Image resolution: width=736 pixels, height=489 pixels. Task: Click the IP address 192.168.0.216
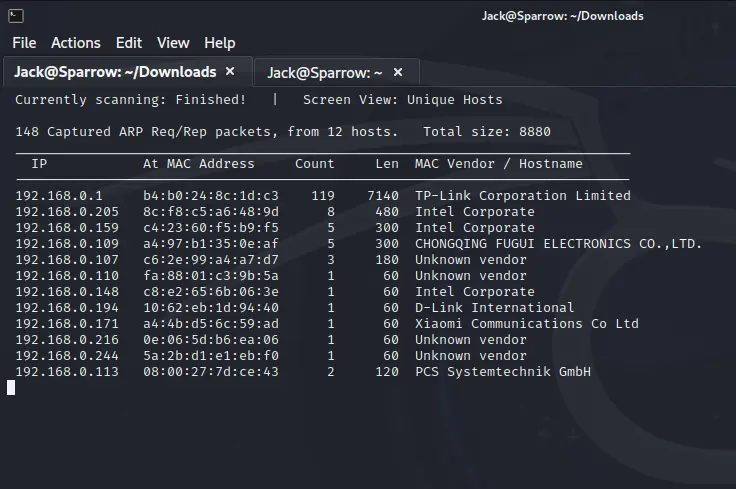[x=67, y=339]
